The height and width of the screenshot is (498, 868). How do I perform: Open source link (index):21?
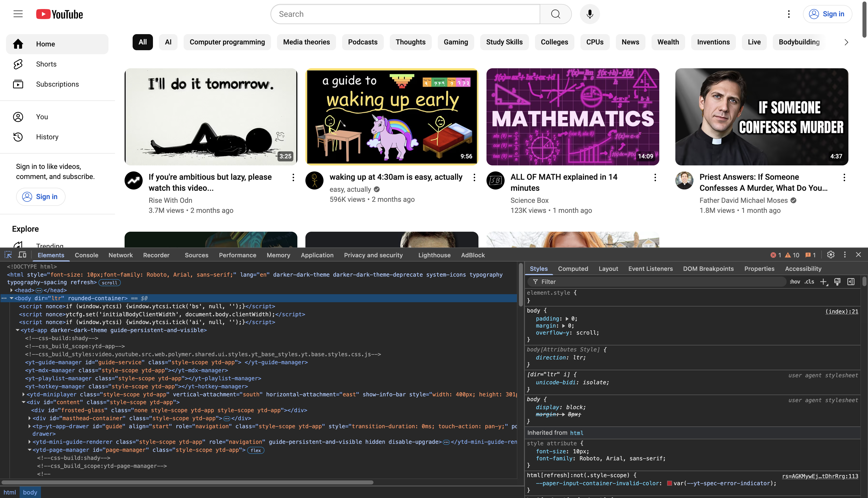[842, 312]
